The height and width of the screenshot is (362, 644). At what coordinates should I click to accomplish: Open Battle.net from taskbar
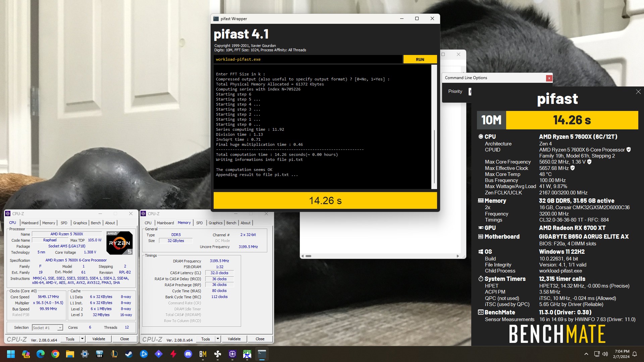pos(144,354)
